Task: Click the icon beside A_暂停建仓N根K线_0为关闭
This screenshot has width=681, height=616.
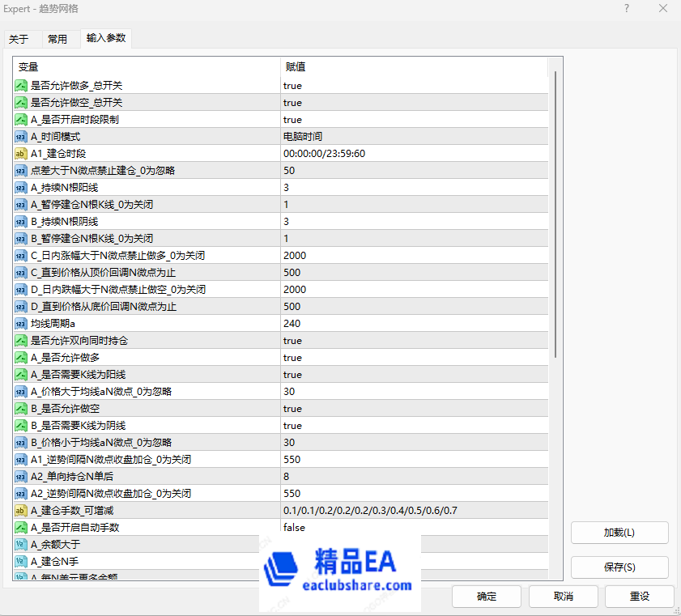Action: 21,205
